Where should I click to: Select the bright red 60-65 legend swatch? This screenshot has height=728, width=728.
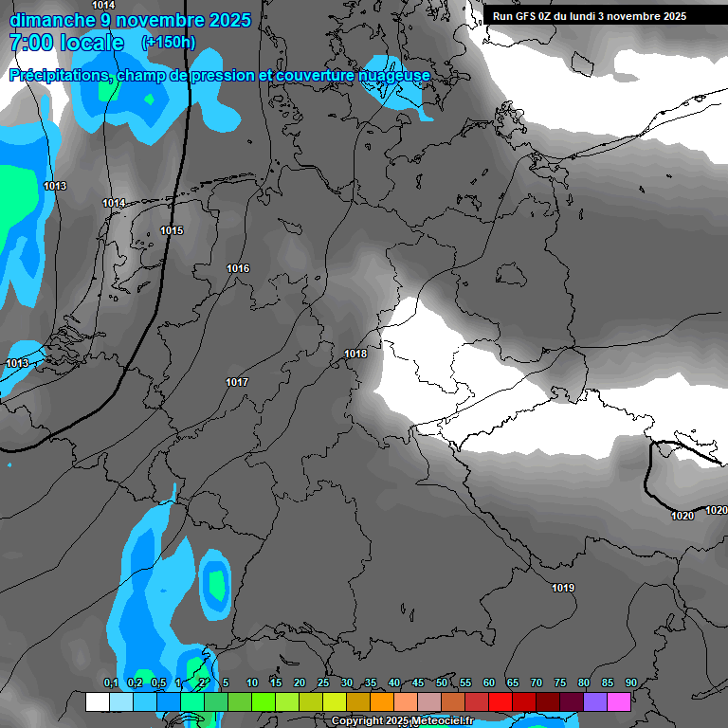[x=500, y=701]
